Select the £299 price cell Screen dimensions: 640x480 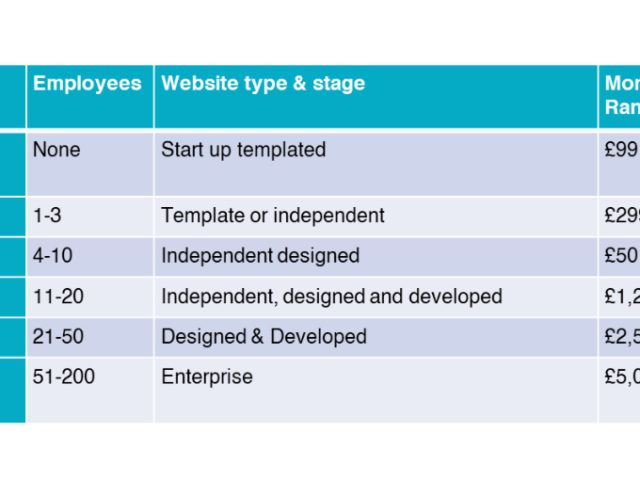point(620,215)
